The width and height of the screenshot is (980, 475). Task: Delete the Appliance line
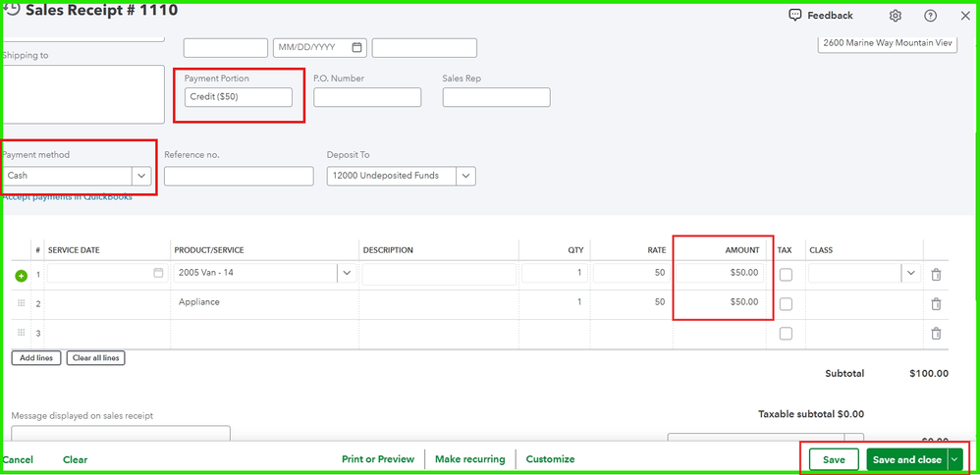point(936,304)
